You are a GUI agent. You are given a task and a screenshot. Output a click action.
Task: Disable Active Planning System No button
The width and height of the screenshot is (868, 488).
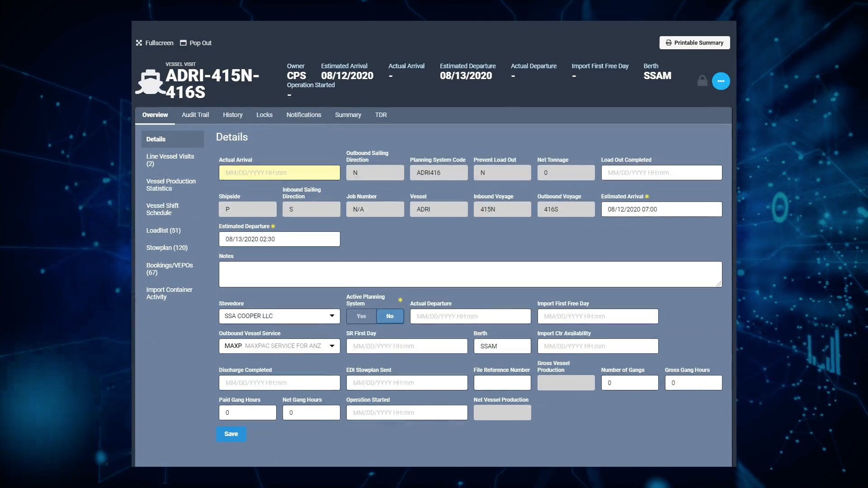(x=389, y=316)
